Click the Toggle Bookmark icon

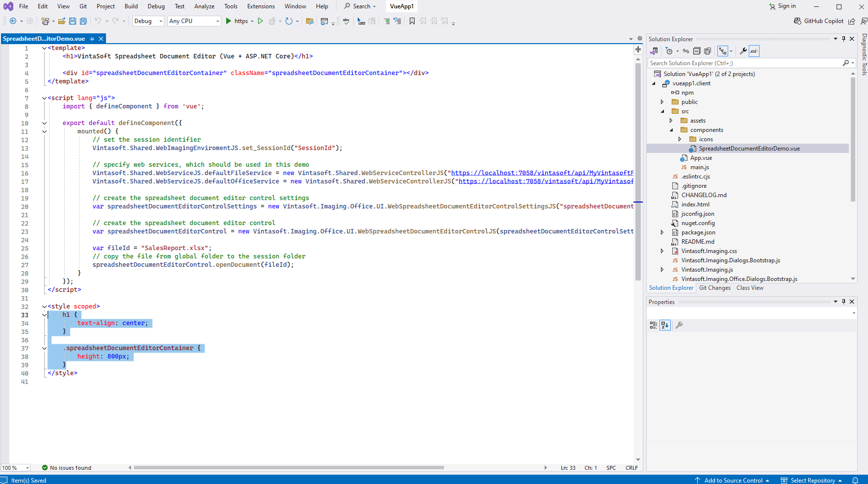click(x=412, y=21)
